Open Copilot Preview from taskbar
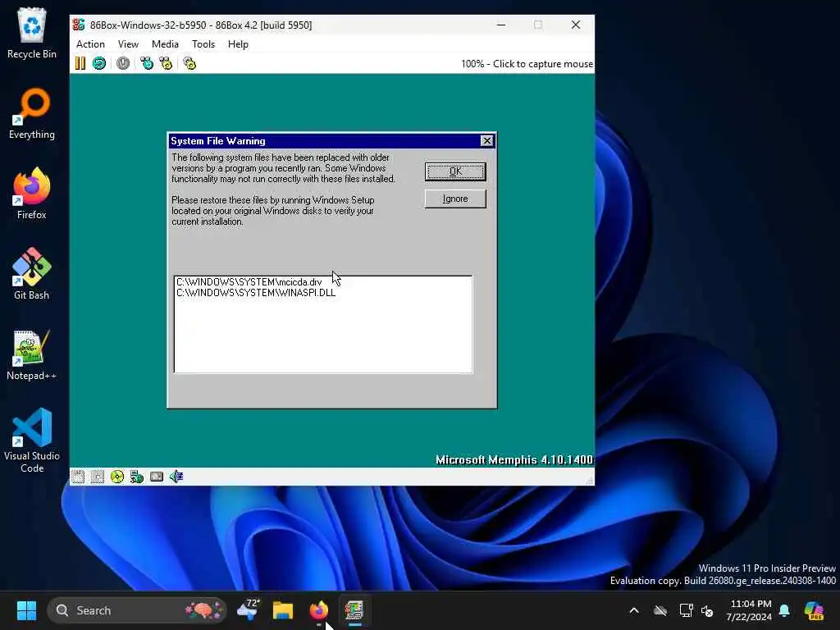This screenshot has height=630, width=840. tap(814, 610)
